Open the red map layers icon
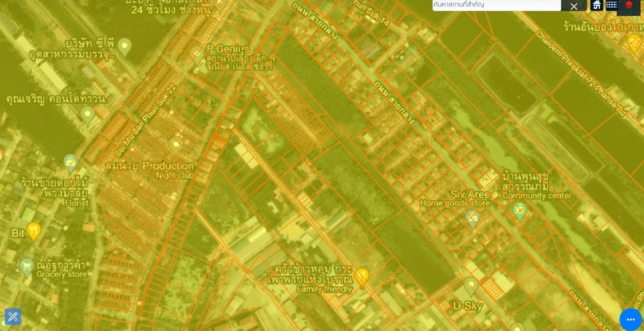The height and width of the screenshot is (331, 644). point(629,5)
